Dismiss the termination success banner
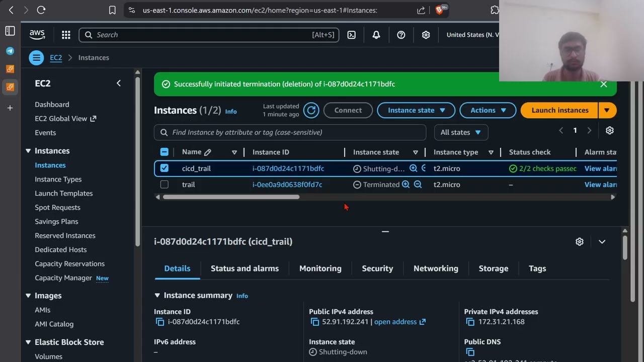 click(x=604, y=84)
